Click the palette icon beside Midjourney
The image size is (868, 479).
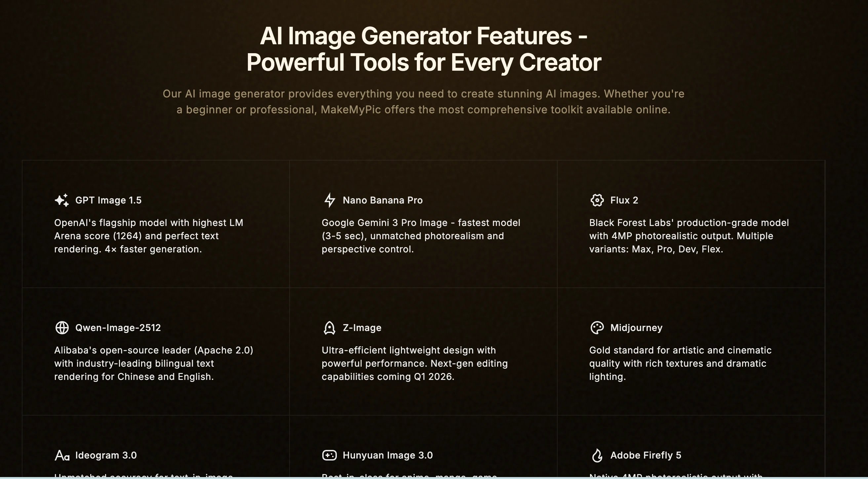pyautogui.click(x=597, y=328)
